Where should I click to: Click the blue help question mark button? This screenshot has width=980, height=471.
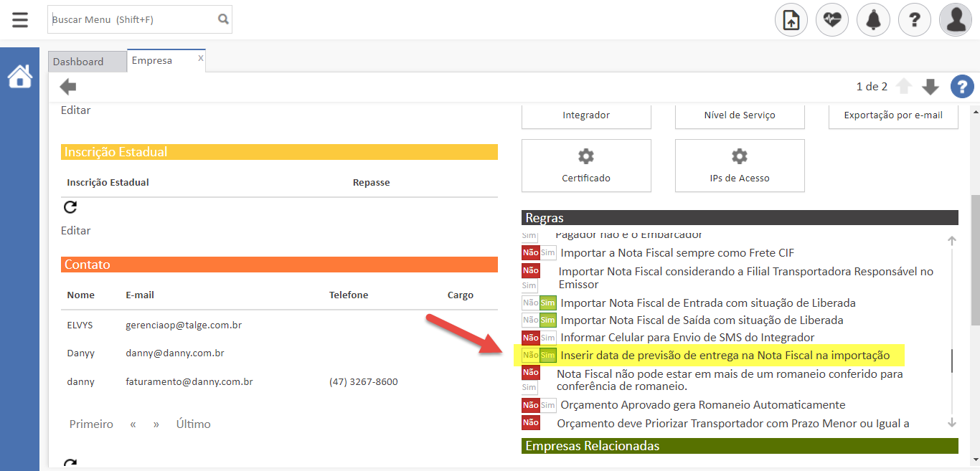pos(962,86)
